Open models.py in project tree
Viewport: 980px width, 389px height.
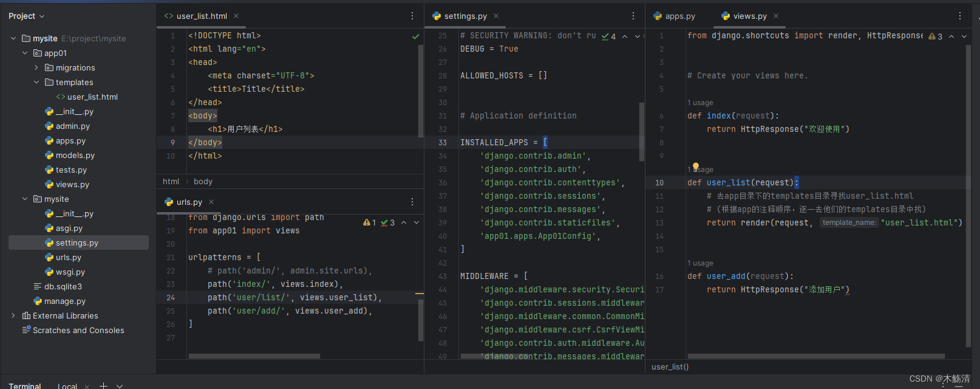click(x=75, y=155)
